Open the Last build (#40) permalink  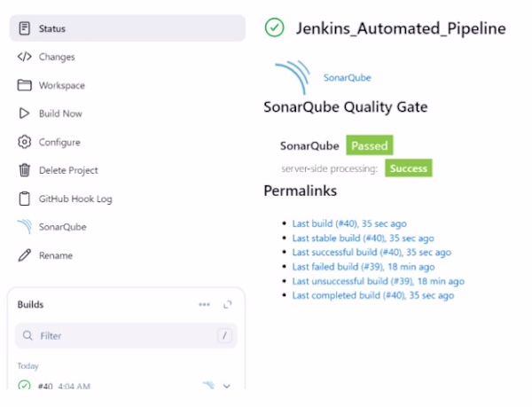(x=349, y=223)
